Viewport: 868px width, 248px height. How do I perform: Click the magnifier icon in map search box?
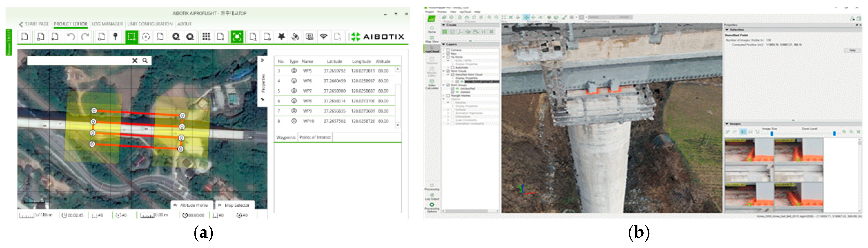click(x=145, y=61)
